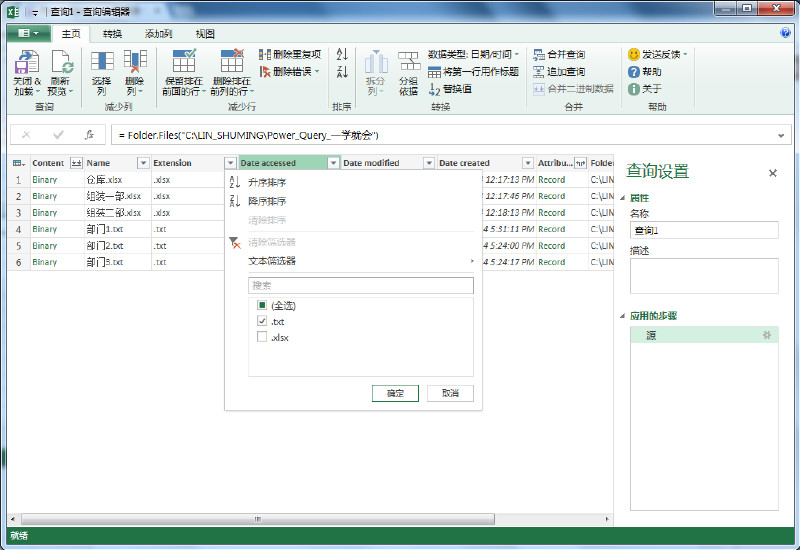Toggle the (全选) select all checkbox
The image size is (800, 550).
[262, 305]
